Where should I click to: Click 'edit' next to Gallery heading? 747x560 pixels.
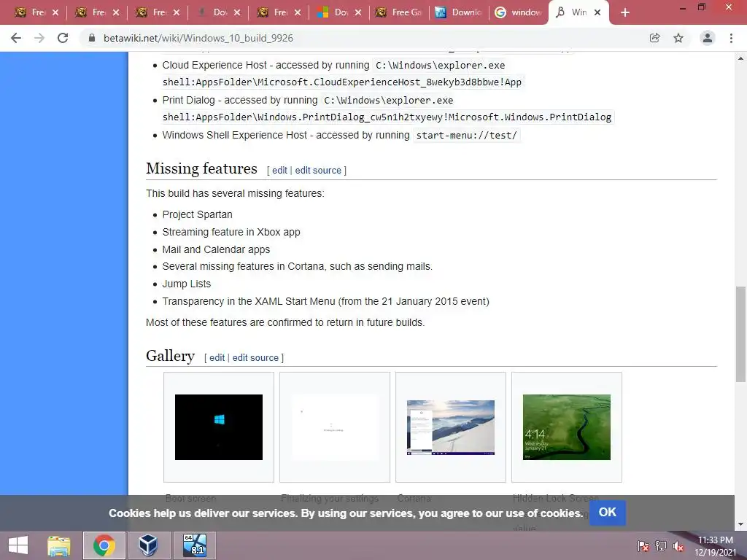tap(217, 357)
